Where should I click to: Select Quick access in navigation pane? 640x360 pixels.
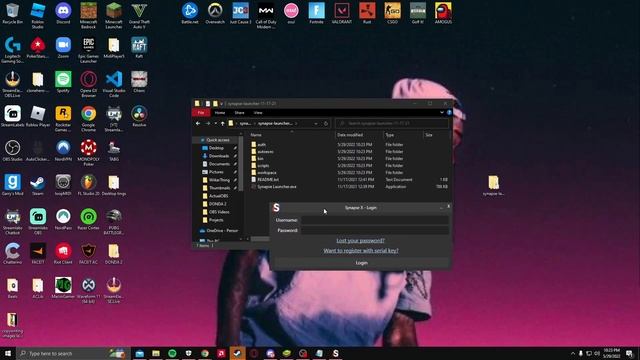click(x=218, y=140)
